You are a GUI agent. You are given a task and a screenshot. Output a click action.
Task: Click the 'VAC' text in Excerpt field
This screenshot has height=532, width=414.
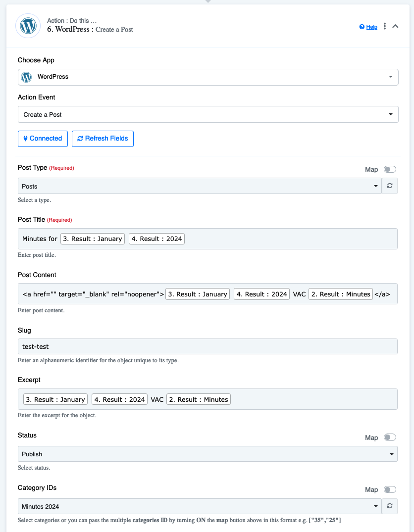point(157,399)
